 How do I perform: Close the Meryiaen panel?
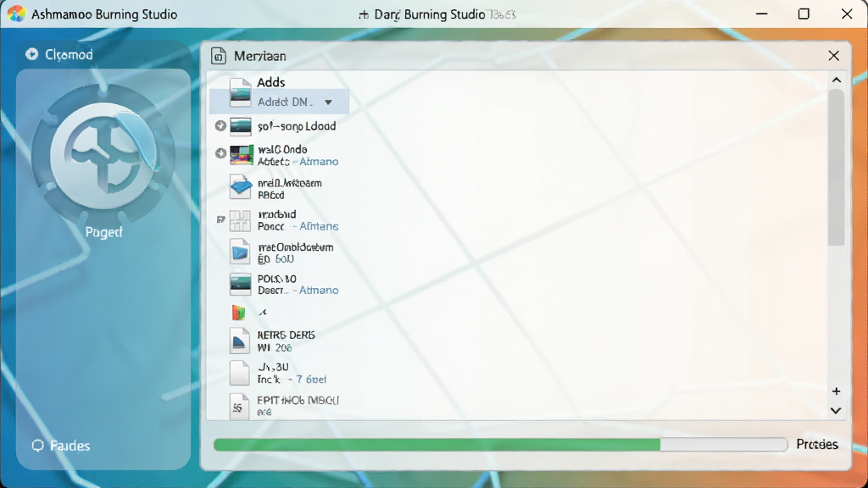click(x=834, y=56)
